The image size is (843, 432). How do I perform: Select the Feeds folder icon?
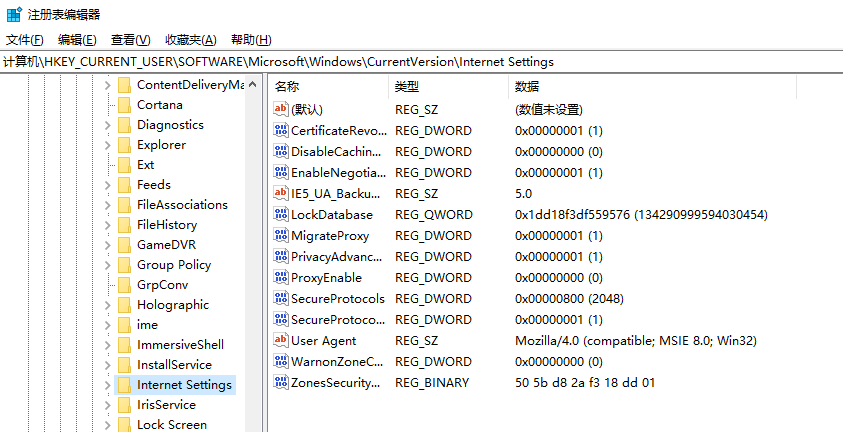tap(124, 185)
